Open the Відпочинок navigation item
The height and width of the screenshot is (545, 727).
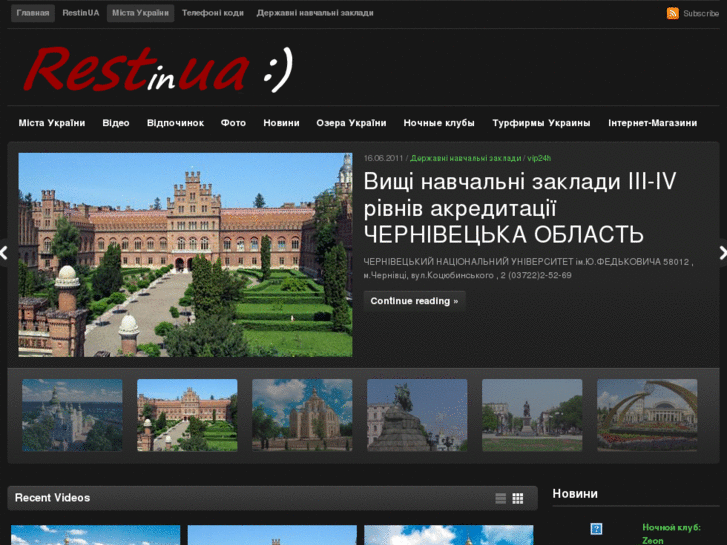[x=175, y=123]
